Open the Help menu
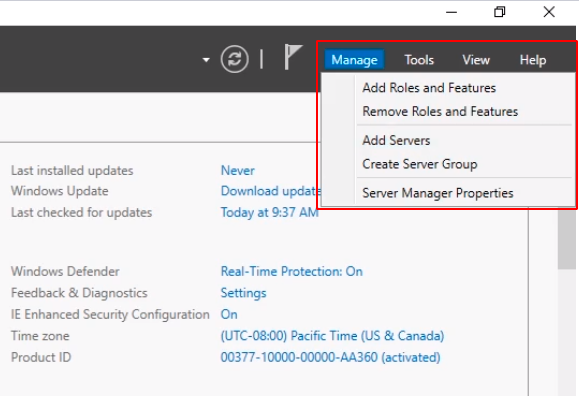Screen dimensions: 579x396 point(533,59)
